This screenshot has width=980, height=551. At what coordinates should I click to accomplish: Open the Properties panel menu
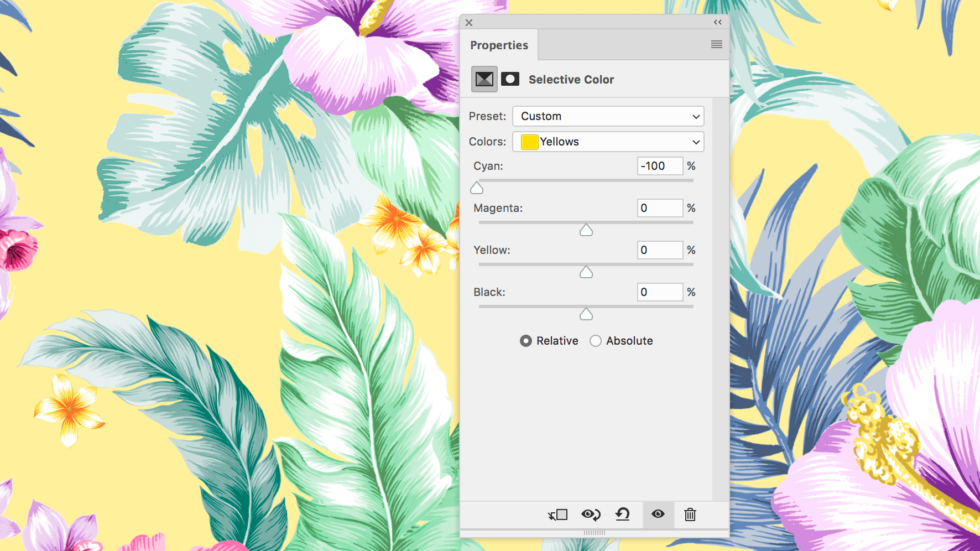pyautogui.click(x=717, y=44)
